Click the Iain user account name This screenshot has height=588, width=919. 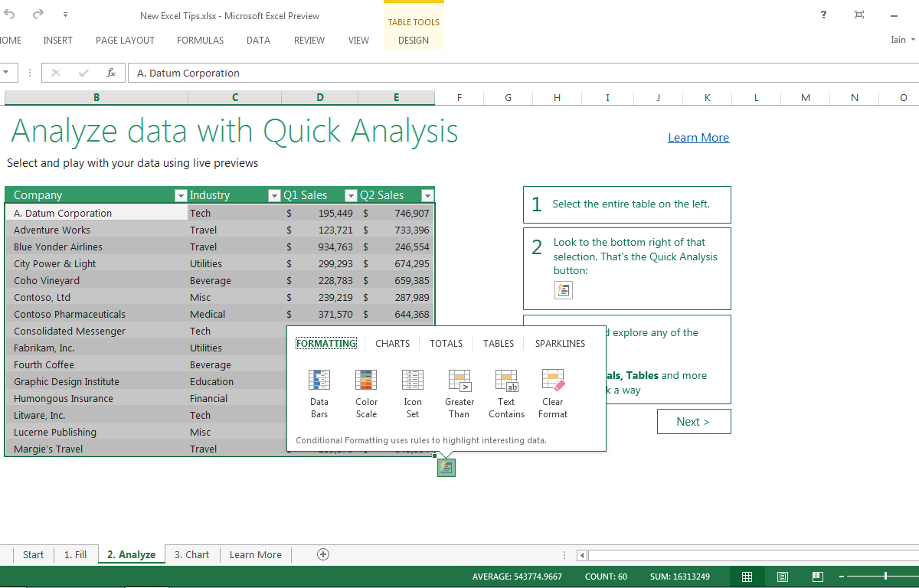click(x=898, y=41)
